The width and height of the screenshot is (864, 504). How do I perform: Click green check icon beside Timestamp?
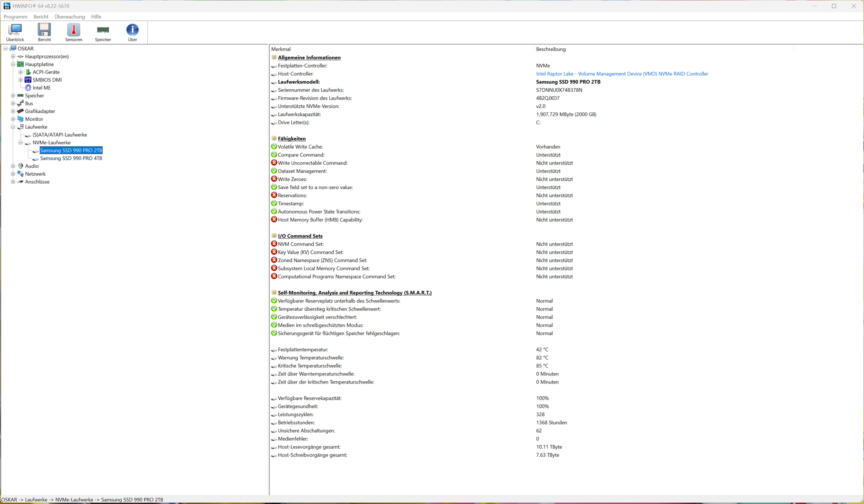(x=274, y=204)
